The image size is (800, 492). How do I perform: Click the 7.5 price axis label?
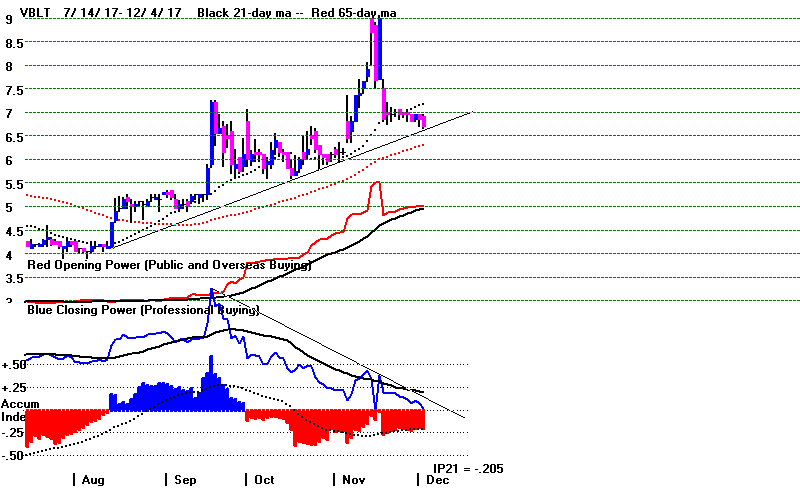pos(13,89)
